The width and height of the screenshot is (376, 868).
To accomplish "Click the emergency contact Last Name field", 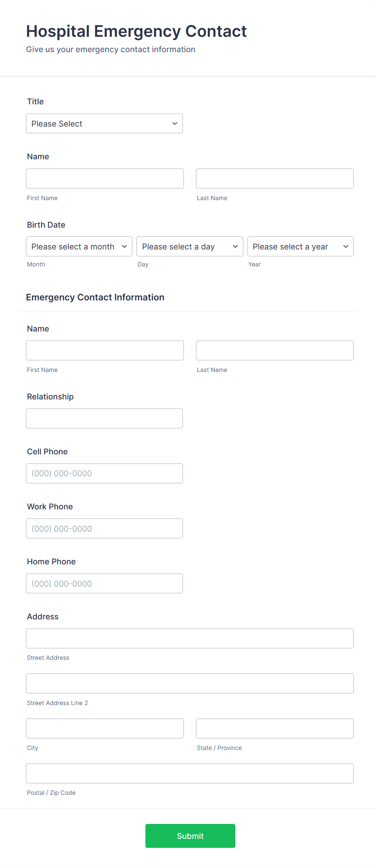I will tap(275, 350).
